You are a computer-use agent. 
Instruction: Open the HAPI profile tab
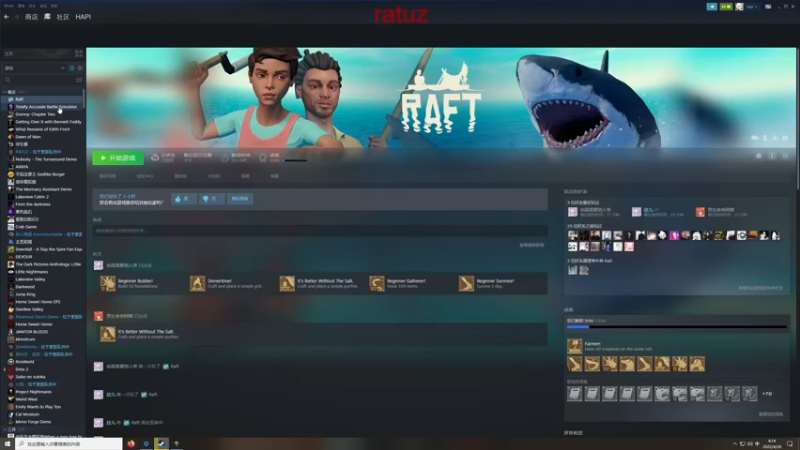click(83, 17)
